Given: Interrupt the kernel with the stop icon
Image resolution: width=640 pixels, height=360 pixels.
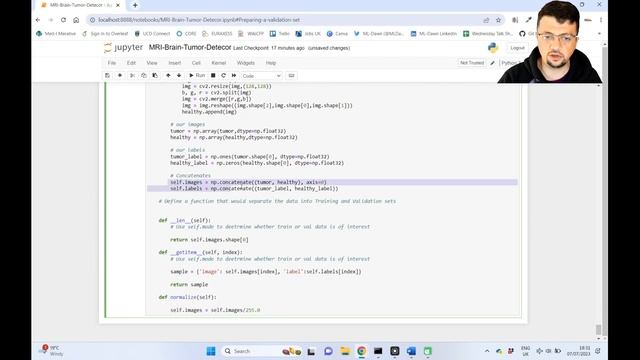Looking at the screenshot, I should 213,76.
